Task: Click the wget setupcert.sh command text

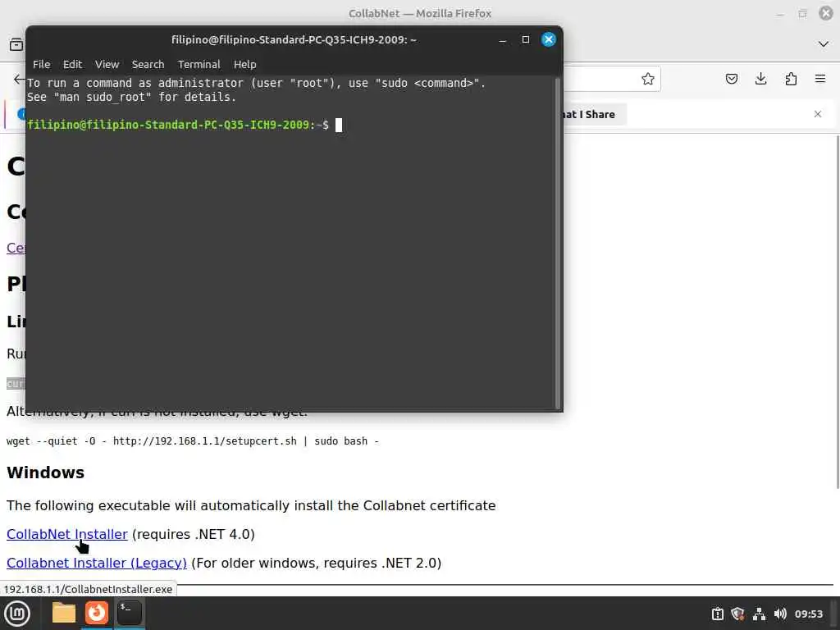Action: pos(192,441)
